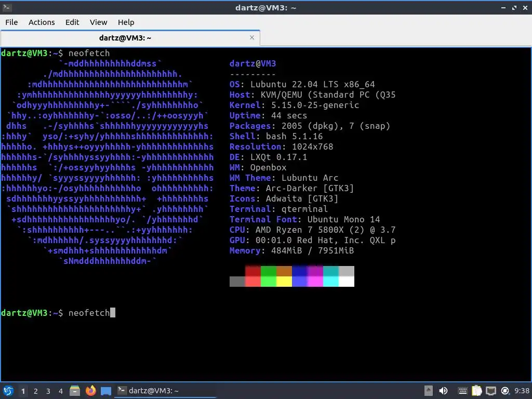The height and width of the screenshot is (399, 532).
Task: Click the 9:38 clock in the panel
Action: pos(522,391)
